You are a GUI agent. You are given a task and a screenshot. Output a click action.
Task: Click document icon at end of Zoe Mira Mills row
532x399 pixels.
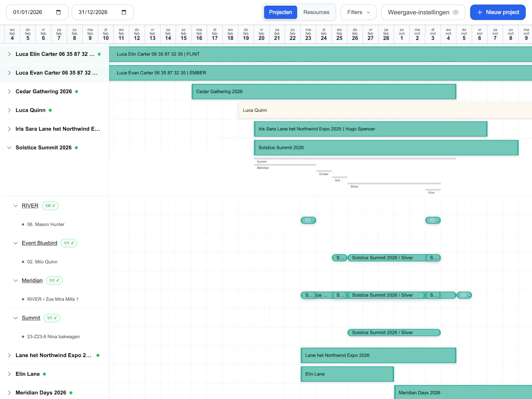pyautogui.click(x=463, y=295)
